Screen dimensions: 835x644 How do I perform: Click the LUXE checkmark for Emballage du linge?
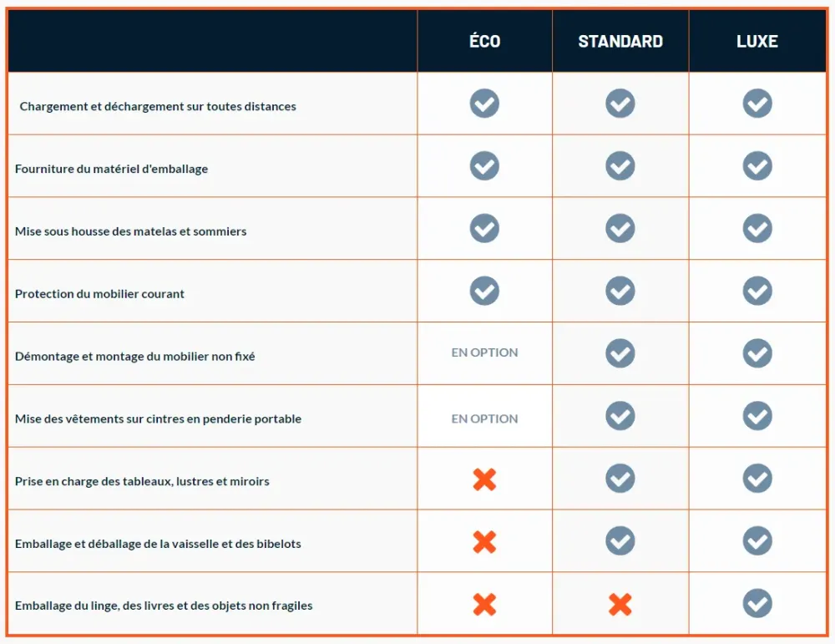[757, 603]
